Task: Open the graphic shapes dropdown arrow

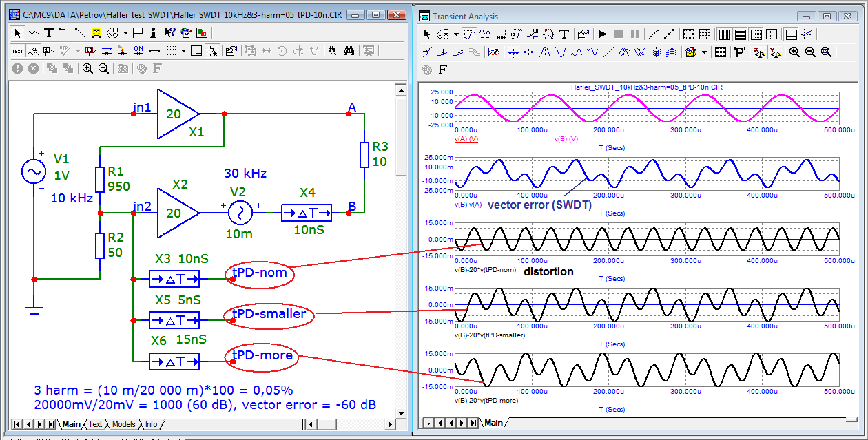Action: point(126,33)
